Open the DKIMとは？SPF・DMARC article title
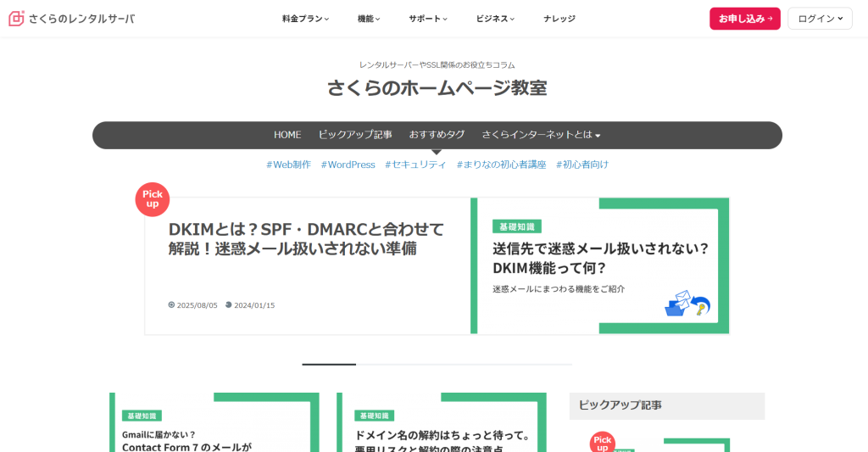Image resolution: width=868 pixels, height=452 pixels. (x=306, y=239)
